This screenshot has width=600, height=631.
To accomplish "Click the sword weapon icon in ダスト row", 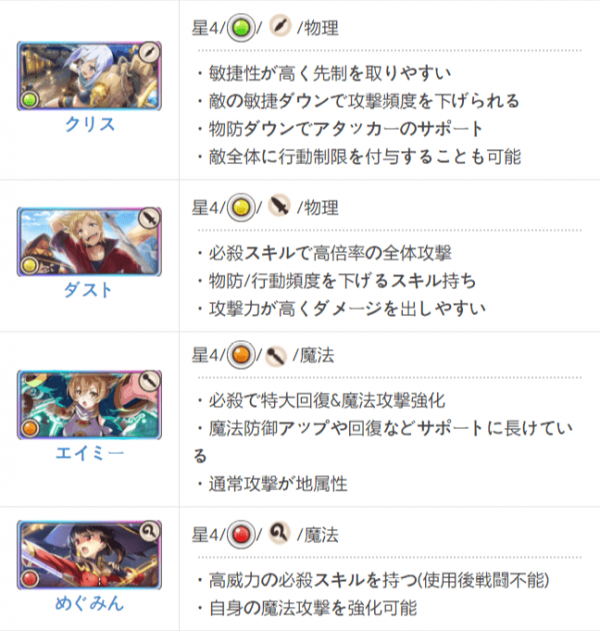I will click(280, 206).
